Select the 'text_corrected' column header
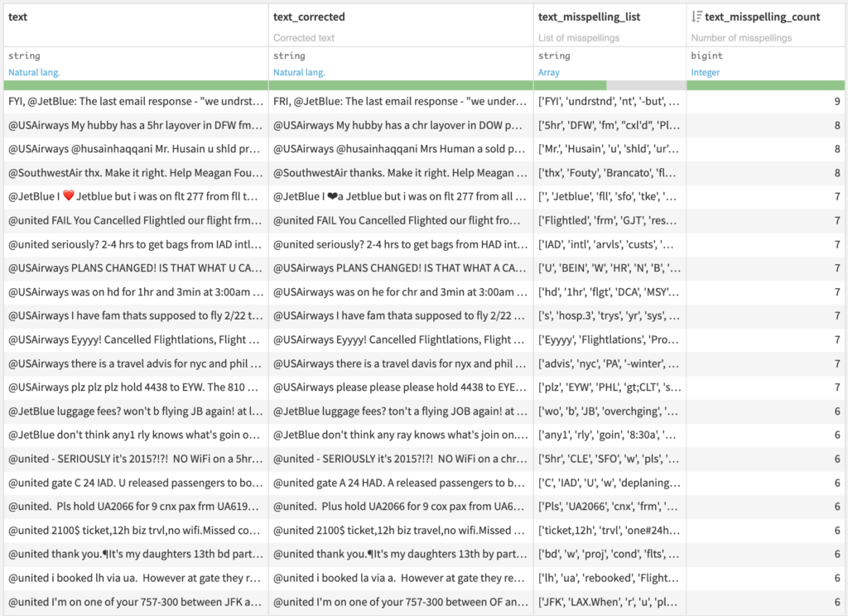This screenshot has width=848, height=616. (309, 17)
